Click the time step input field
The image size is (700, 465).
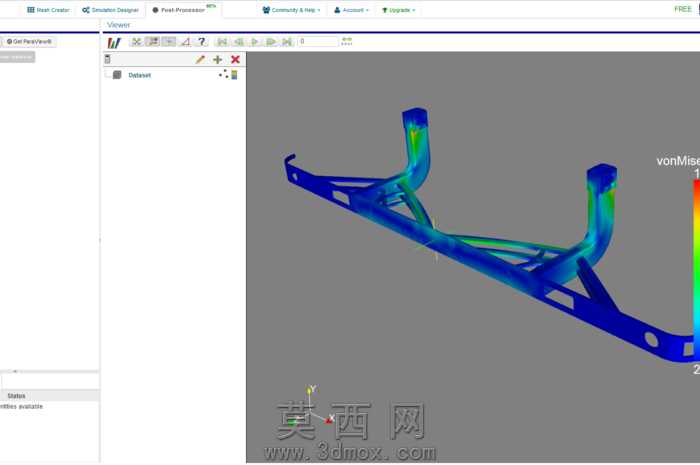click(x=318, y=42)
